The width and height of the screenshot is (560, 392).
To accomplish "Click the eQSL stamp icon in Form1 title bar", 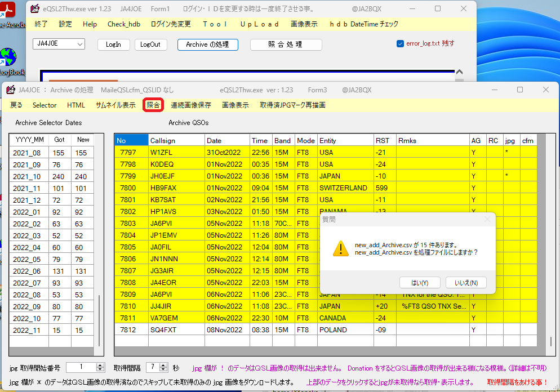I will 35,8.
